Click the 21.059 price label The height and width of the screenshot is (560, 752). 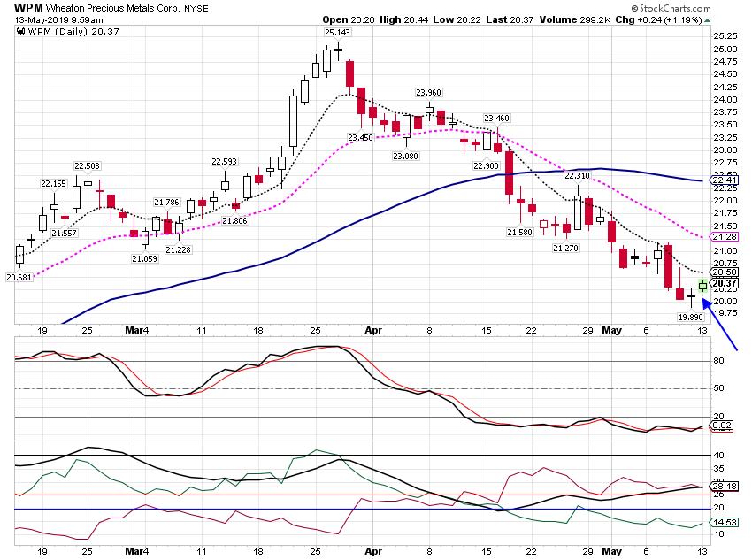pos(144,259)
